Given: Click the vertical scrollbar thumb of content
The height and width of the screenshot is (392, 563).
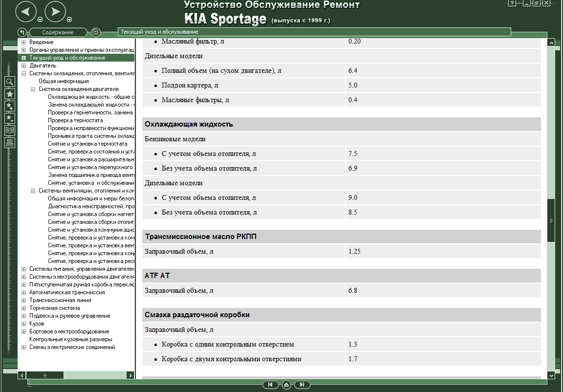Looking at the screenshot, I should pyautogui.click(x=551, y=220).
